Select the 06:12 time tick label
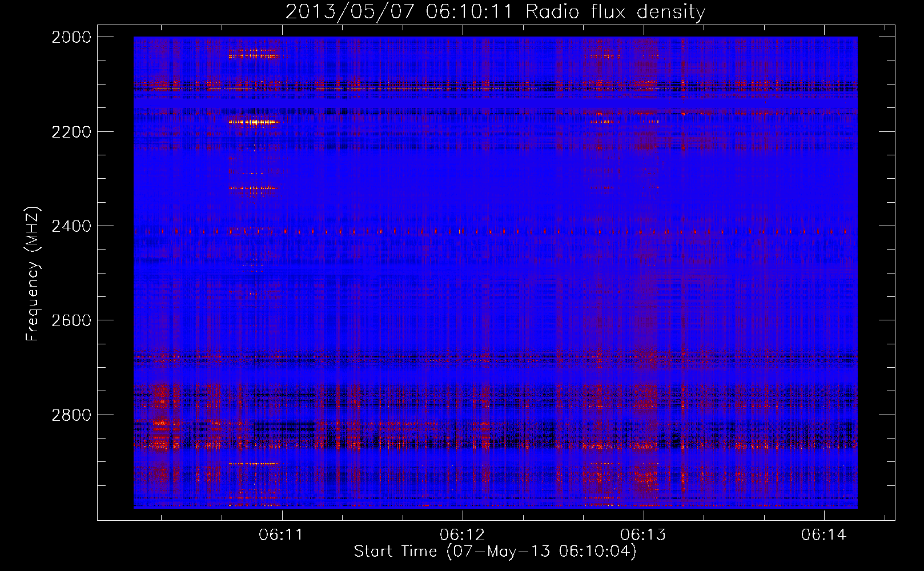 [x=462, y=535]
